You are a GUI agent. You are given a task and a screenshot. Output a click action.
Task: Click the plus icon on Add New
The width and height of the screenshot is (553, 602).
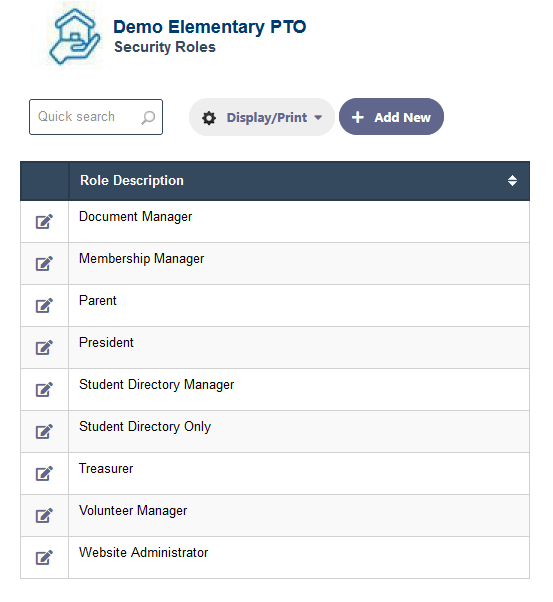[x=358, y=117]
